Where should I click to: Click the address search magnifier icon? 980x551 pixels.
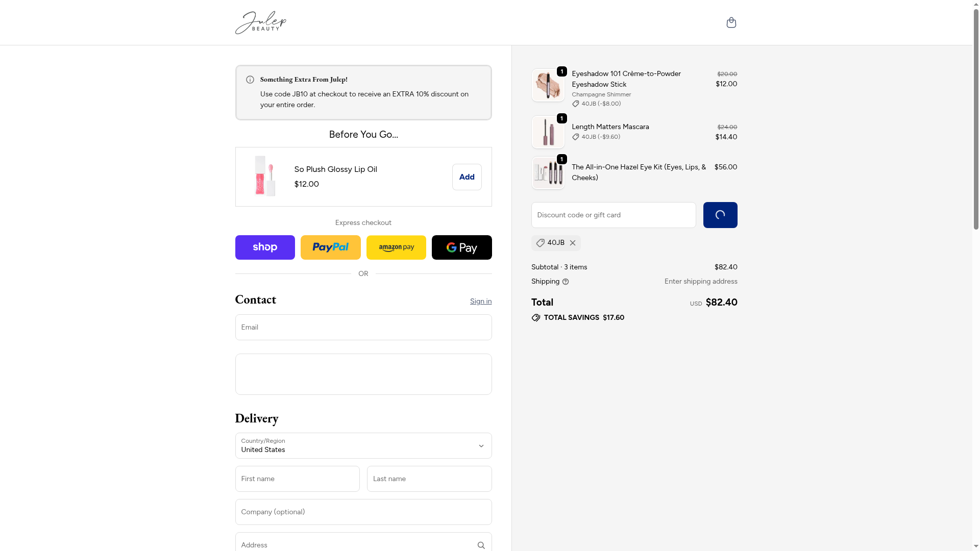(x=481, y=545)
